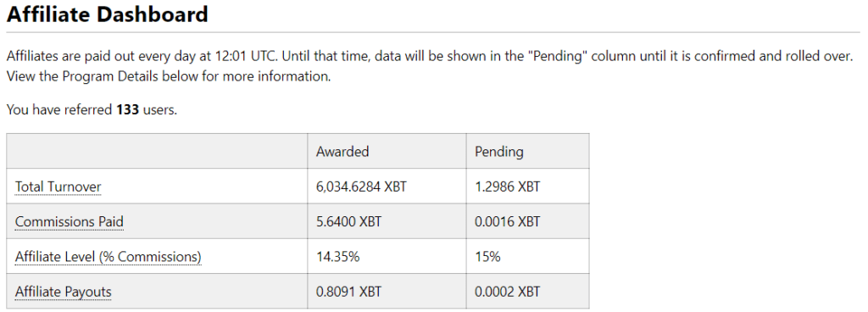Click the Pending column header
The image size is (868, 312).
point(498,152)
